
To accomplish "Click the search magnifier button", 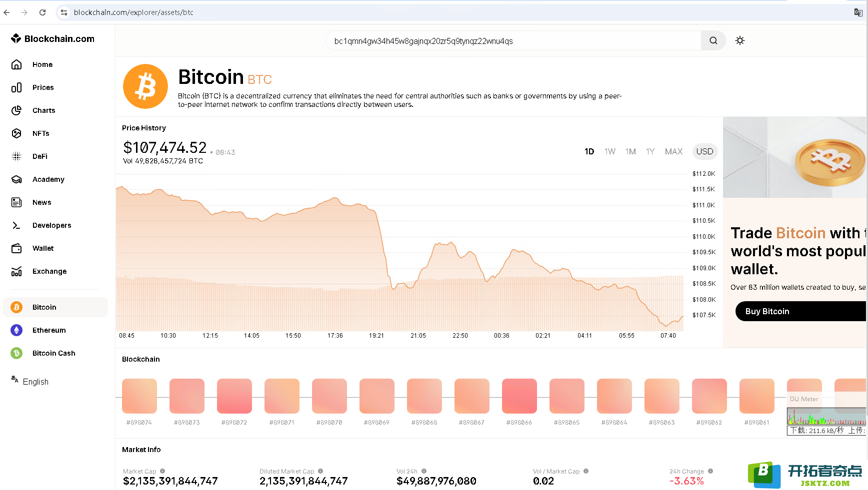I will [713, 40].
